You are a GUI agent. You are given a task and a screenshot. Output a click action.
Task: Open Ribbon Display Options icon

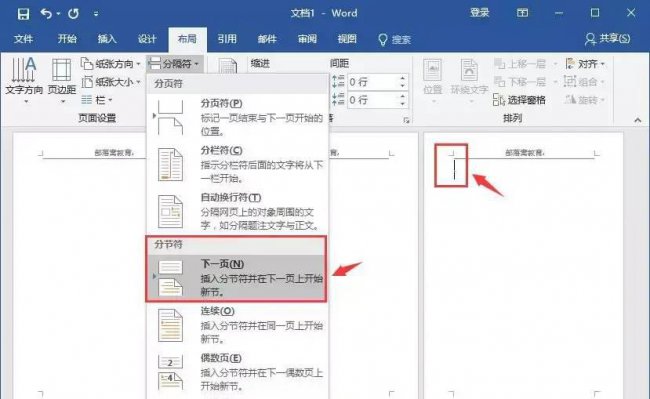(x=522, y=13)
